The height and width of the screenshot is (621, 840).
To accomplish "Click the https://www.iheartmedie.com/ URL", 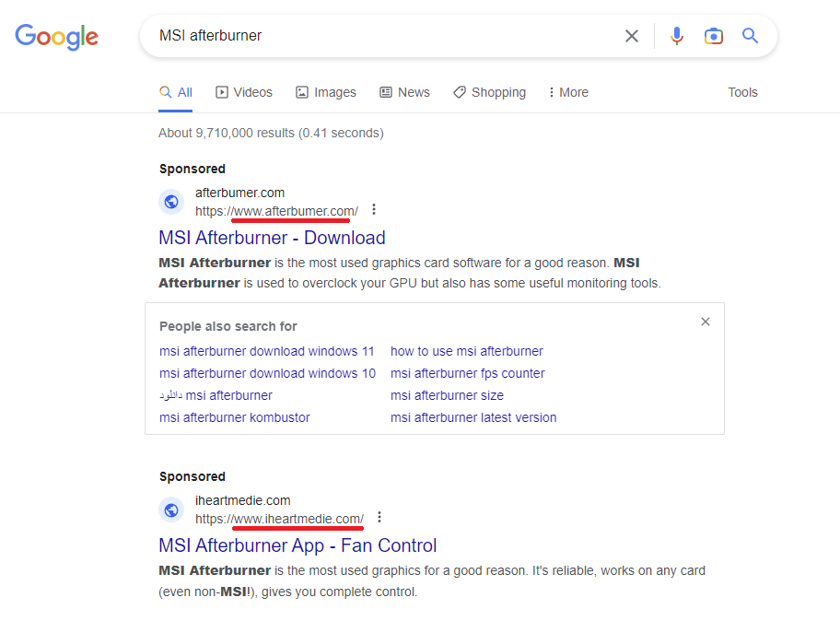I will (280, 519).
